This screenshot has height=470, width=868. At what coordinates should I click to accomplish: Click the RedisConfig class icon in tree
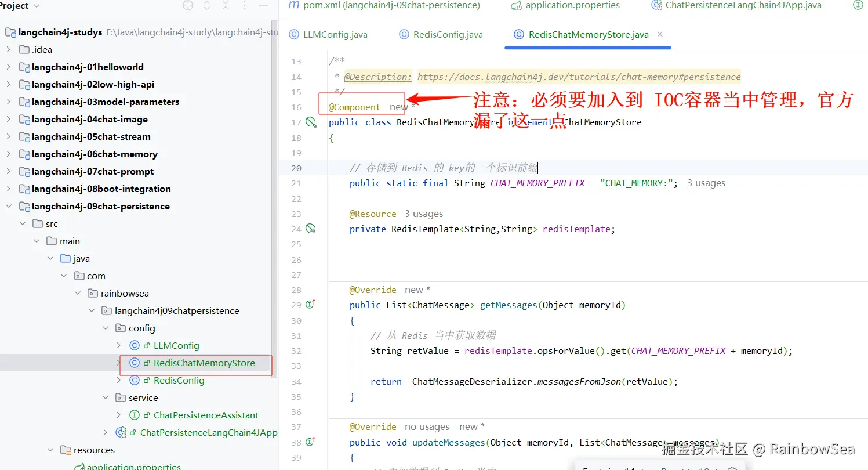[x=135, y=380]
